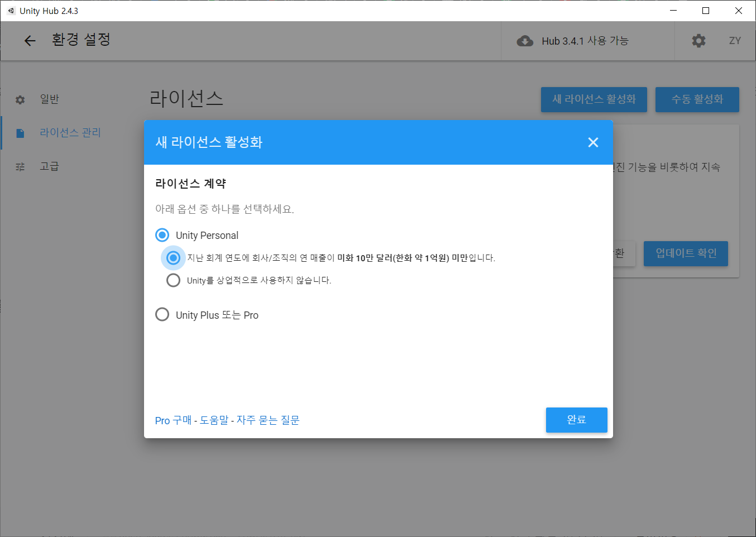The height and width of the screenshot is (537, 756).
Task: Open settings via the gear icon
Action: [x=698, y=41]
